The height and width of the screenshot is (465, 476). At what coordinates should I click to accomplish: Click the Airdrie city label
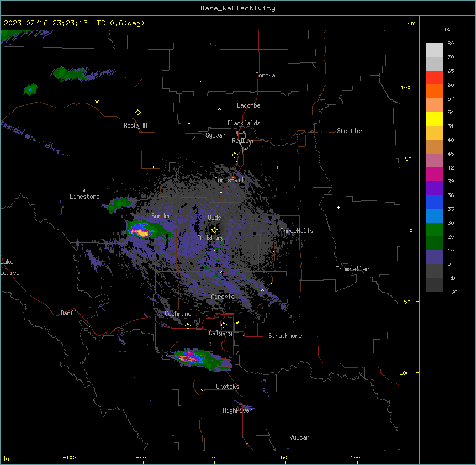223,297
